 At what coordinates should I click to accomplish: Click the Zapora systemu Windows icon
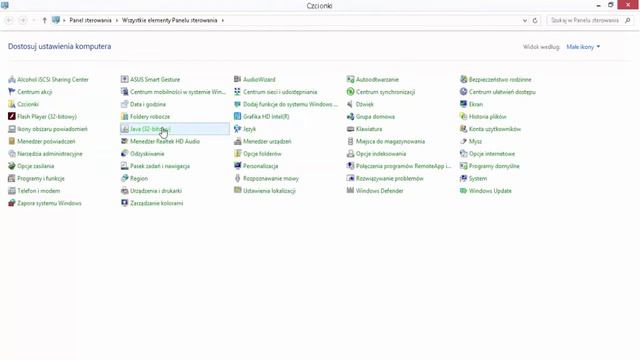[x=11, y=203]
